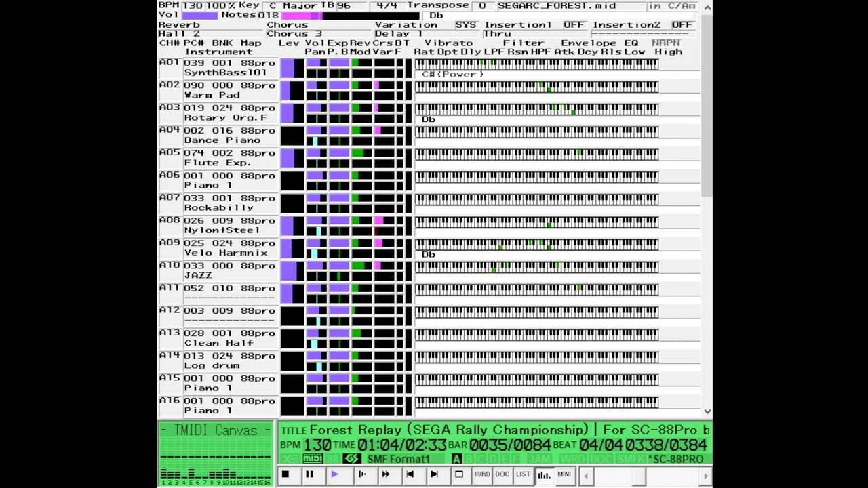Viewport: 868px width, 488px height.
Task: Click the BPM value 130 field
Action: pyautogui.click(x=193, y=5)
